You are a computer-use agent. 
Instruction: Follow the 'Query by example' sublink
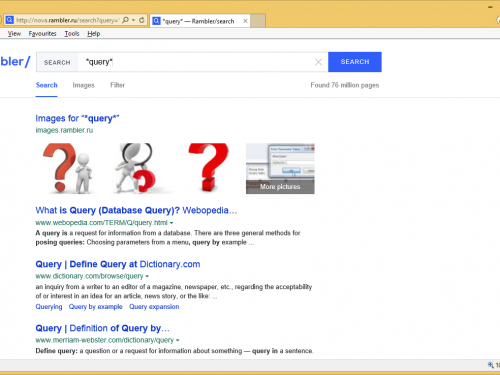tap(96, 307)
